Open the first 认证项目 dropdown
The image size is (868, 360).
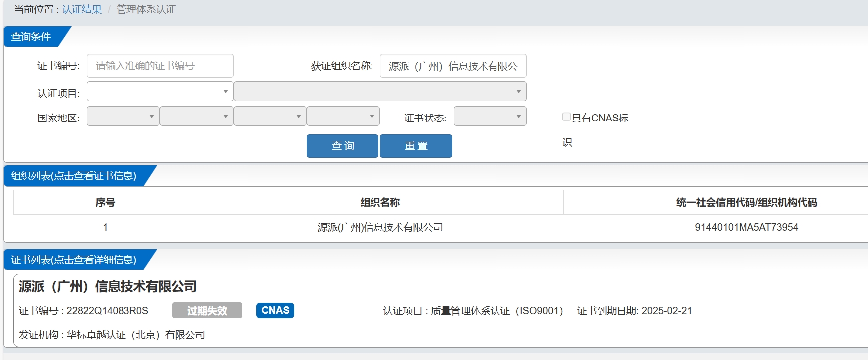(x=160, y=91)
